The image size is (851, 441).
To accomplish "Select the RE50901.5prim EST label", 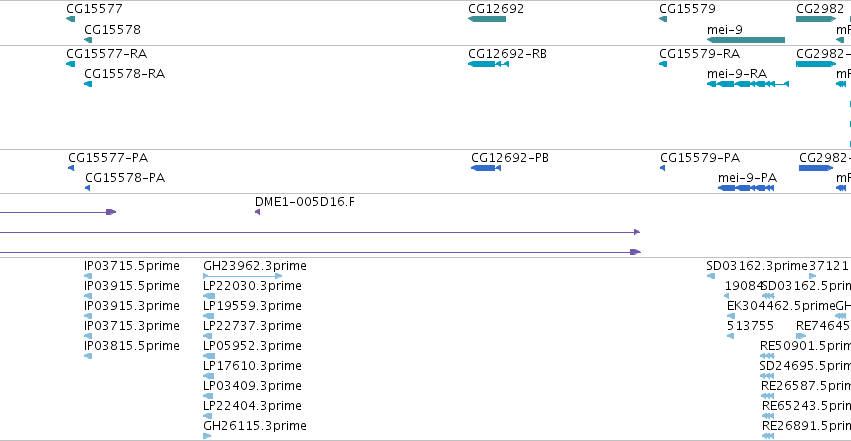I will [805, 346].
